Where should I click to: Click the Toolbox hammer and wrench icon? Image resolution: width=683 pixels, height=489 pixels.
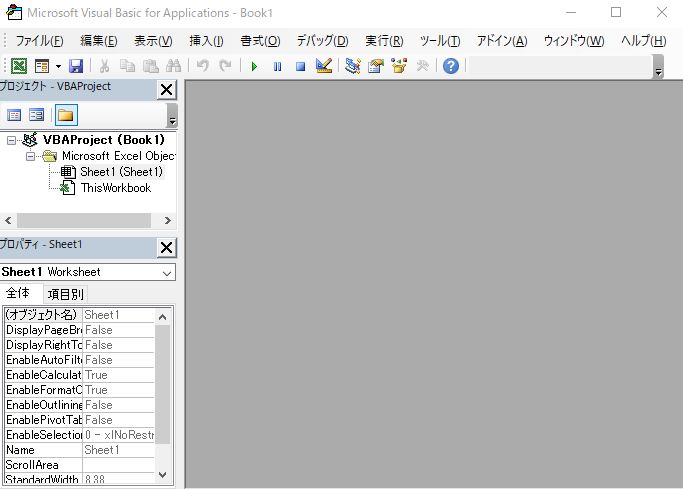pyautogui.click(x=422, y=66)
